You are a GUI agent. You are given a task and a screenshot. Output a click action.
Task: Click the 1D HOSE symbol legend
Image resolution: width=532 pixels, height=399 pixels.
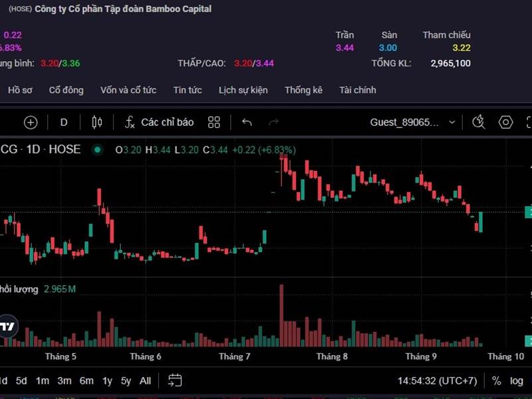tap(41, 149)
